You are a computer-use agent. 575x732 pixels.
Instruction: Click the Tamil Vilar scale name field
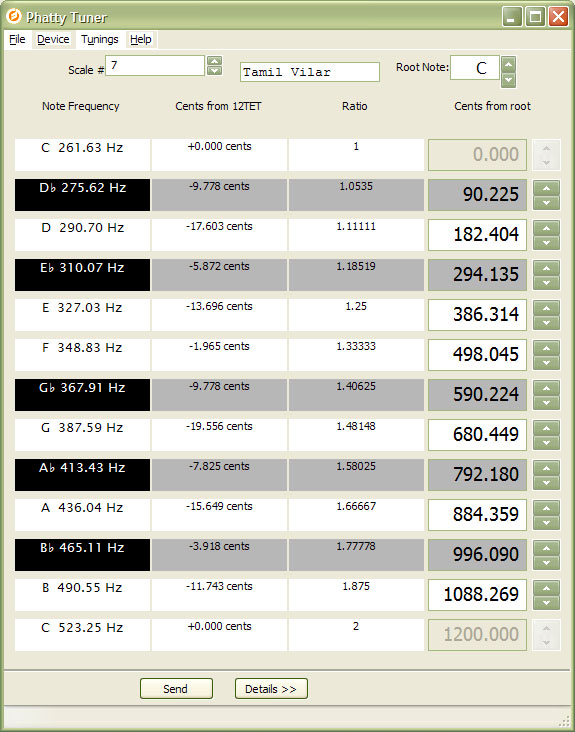tap(310, 72)
